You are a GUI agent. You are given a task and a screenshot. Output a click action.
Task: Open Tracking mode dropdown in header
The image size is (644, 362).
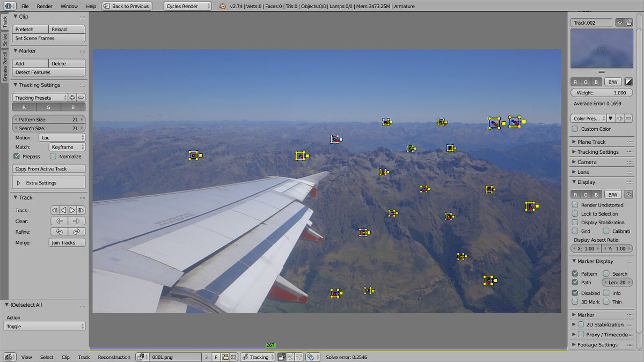point(259,357)
